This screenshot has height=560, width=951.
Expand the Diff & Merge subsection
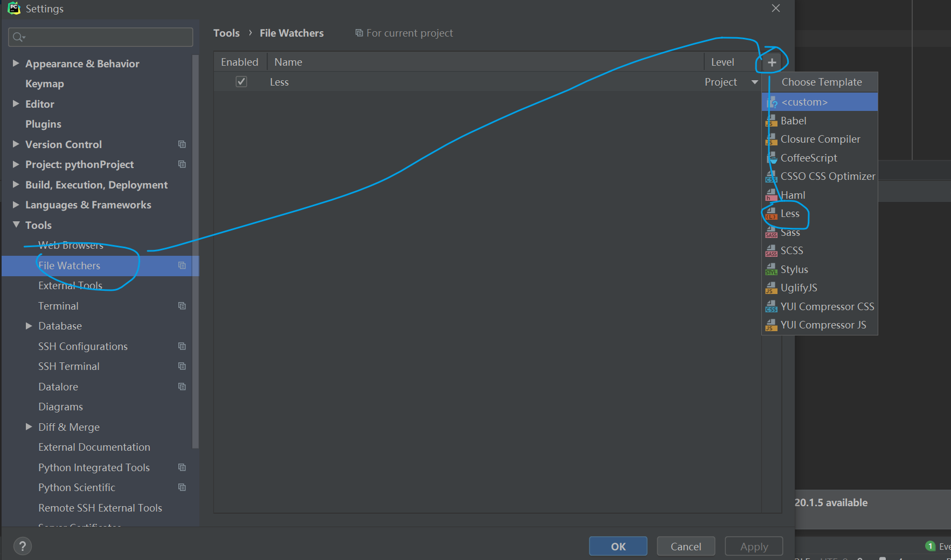29,426
